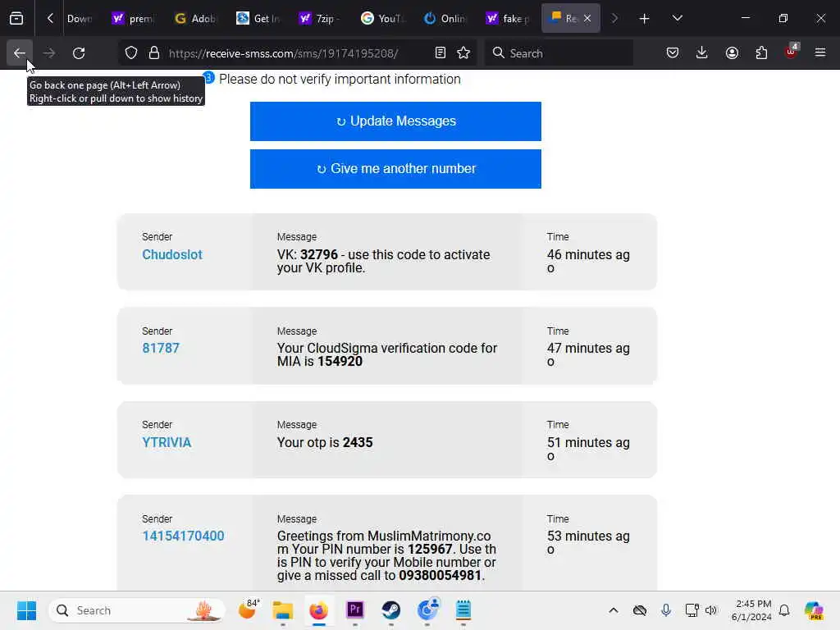This screenshot has height=630, width=840.
Task: Click the Windows taskbar Search box
Action: 137,610
